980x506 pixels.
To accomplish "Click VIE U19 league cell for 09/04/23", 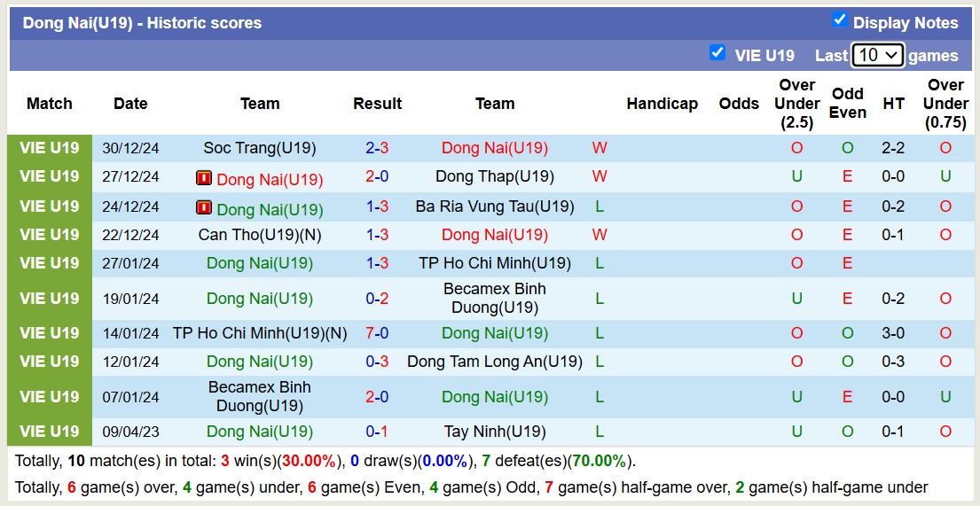I will (x=50, y=432).
